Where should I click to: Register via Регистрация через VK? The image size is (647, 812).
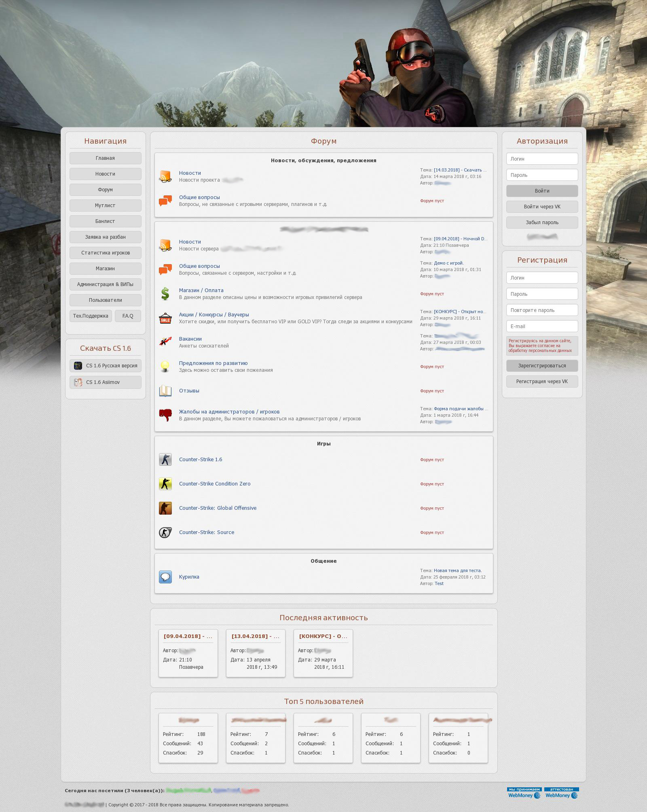542,382
